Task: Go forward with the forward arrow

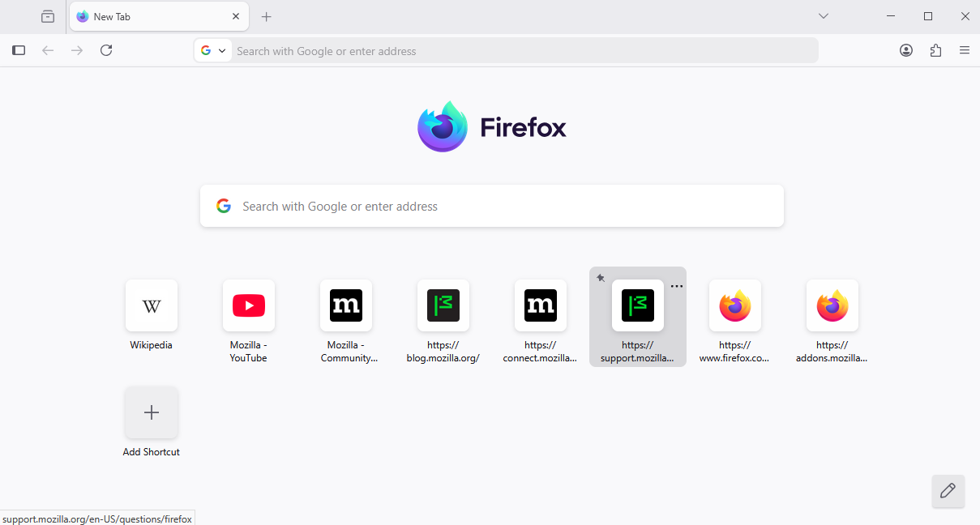Action: (x=77, y=50)
